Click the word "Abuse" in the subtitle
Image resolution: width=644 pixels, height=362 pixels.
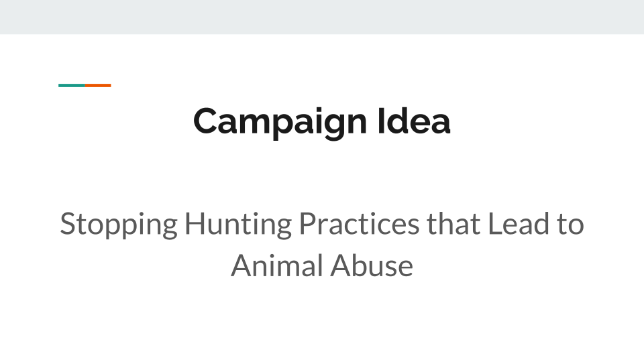pyautogui.click(x=372, y=265)
